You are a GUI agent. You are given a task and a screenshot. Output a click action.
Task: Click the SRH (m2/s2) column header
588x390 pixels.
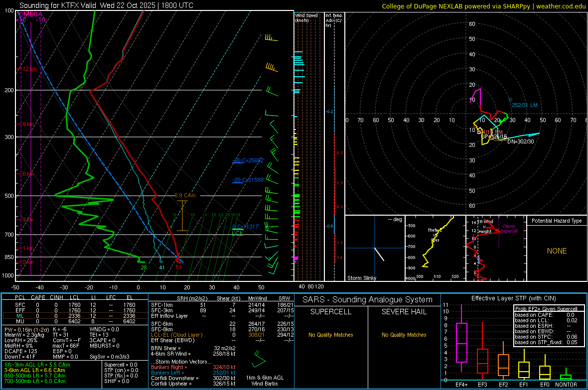tap(192, 298)
